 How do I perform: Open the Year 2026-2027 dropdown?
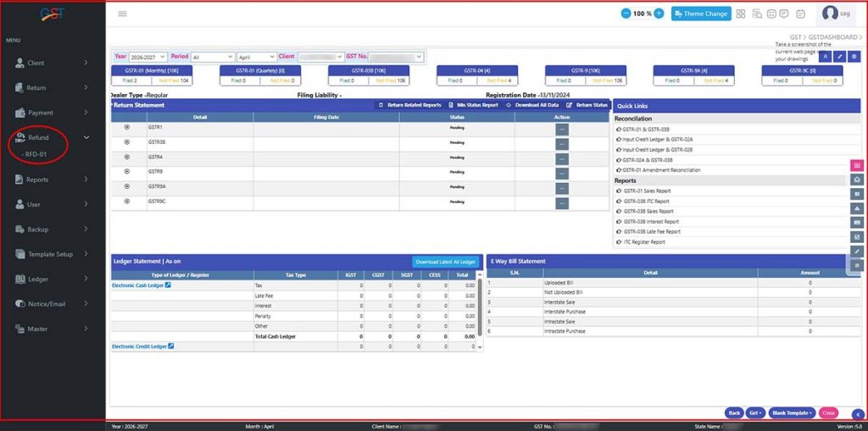[x=148, y=57]
